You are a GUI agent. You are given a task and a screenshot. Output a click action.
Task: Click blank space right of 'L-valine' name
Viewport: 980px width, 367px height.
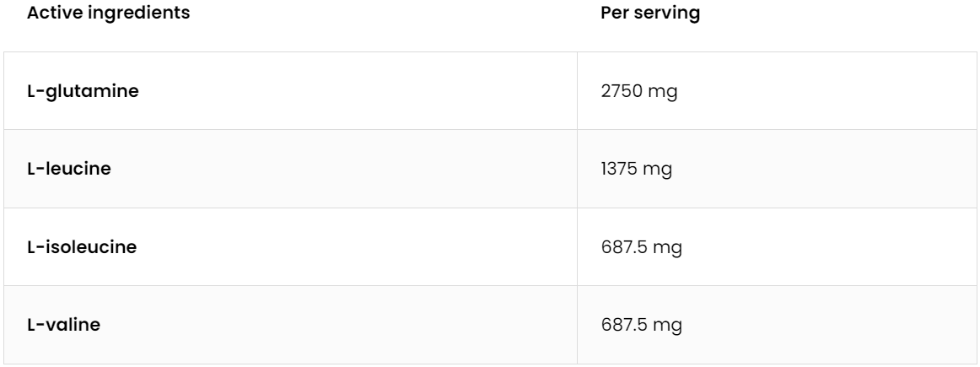pos(337,325)
